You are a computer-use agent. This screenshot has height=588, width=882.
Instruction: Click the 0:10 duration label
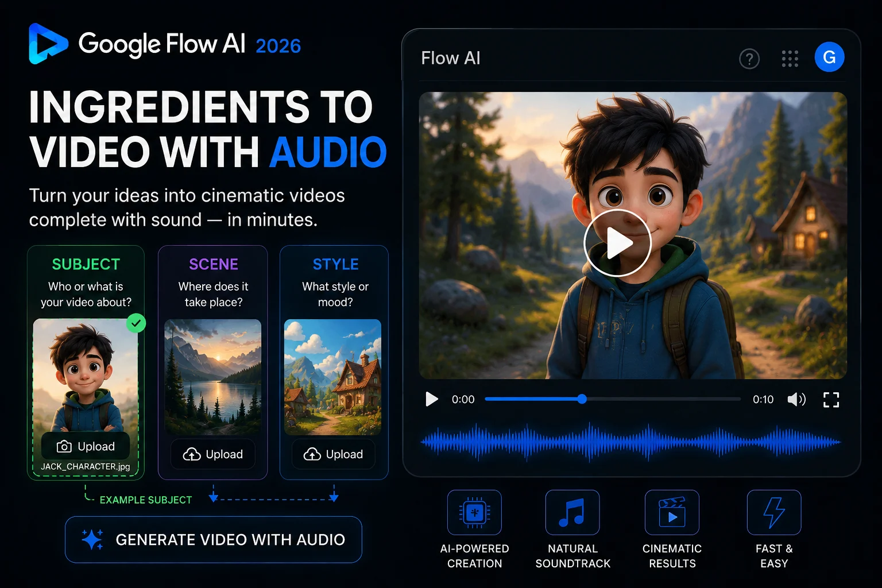[763, 400]
